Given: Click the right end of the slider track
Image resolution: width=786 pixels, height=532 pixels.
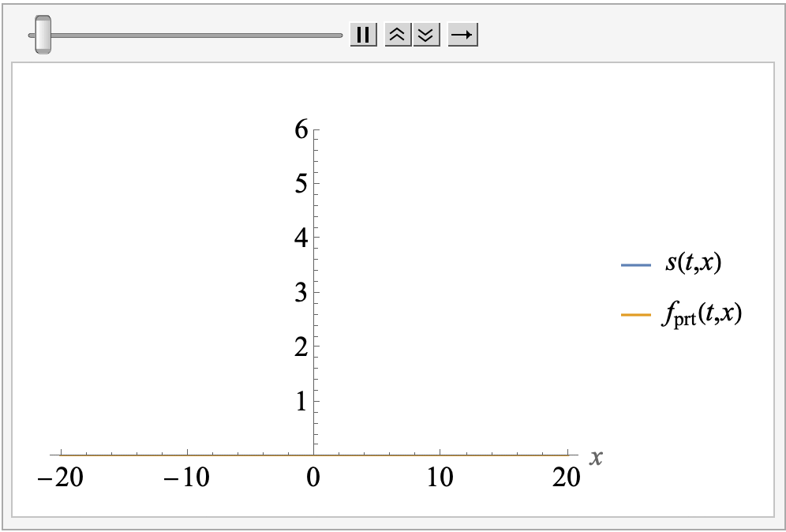Looking at the screenshot, I should pyautogui.click(x=338, y=35).
